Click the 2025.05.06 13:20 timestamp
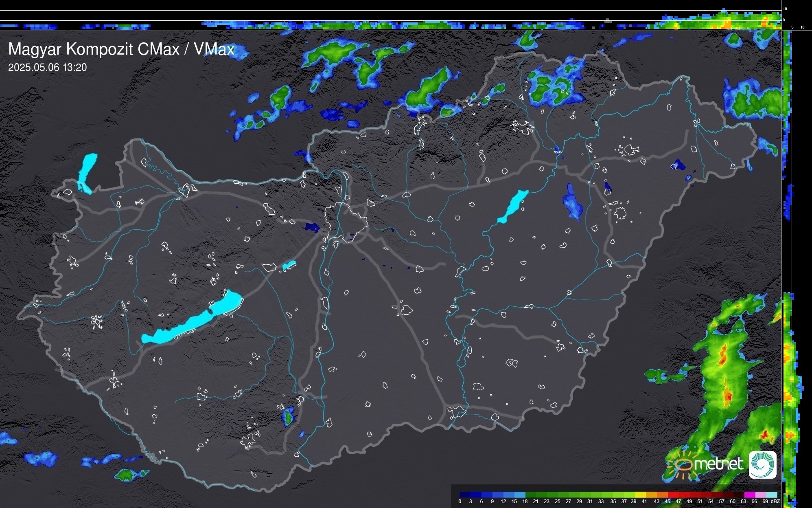This screenshot has height=508, width=812. (47, 68)
